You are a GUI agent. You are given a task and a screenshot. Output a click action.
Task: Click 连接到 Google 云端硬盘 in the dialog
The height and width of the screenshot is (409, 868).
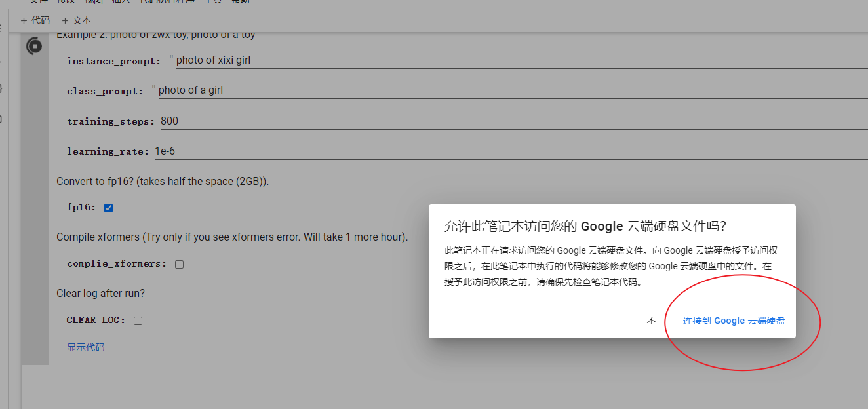coord(732,321)
